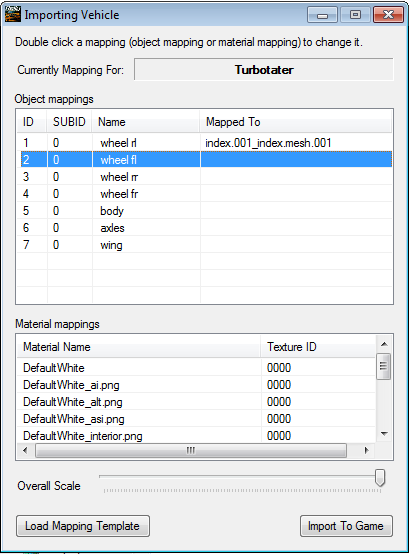This screenshot has width=409, height=554.
Task: Click the material list scroll down arrow
Action: tap(384, 434)
